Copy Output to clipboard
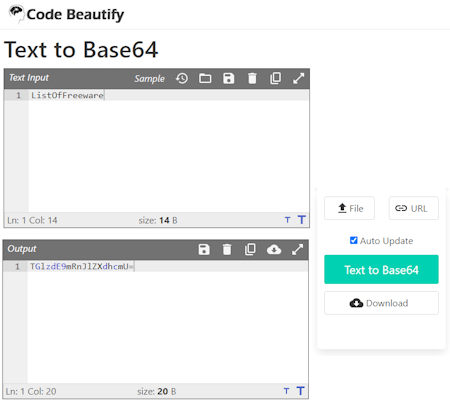450x414 pixels. (250, 249)
